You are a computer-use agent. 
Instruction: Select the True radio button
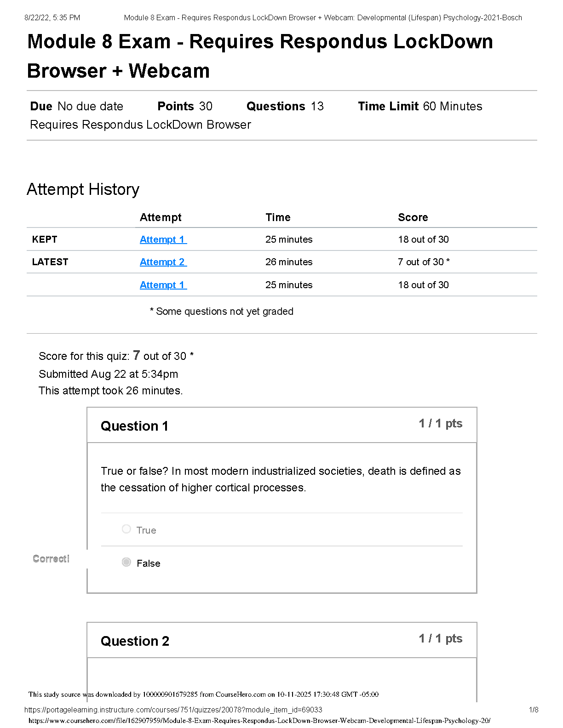coord(126,529)
